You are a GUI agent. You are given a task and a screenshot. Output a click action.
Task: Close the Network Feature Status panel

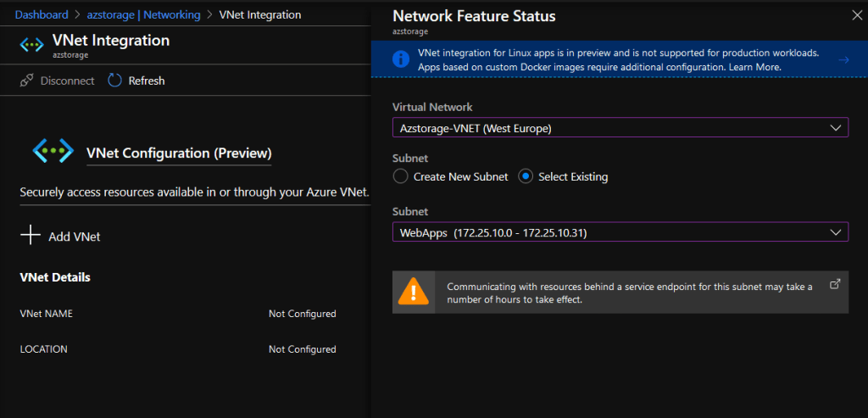pyautogui.click(x=856, y=15)
